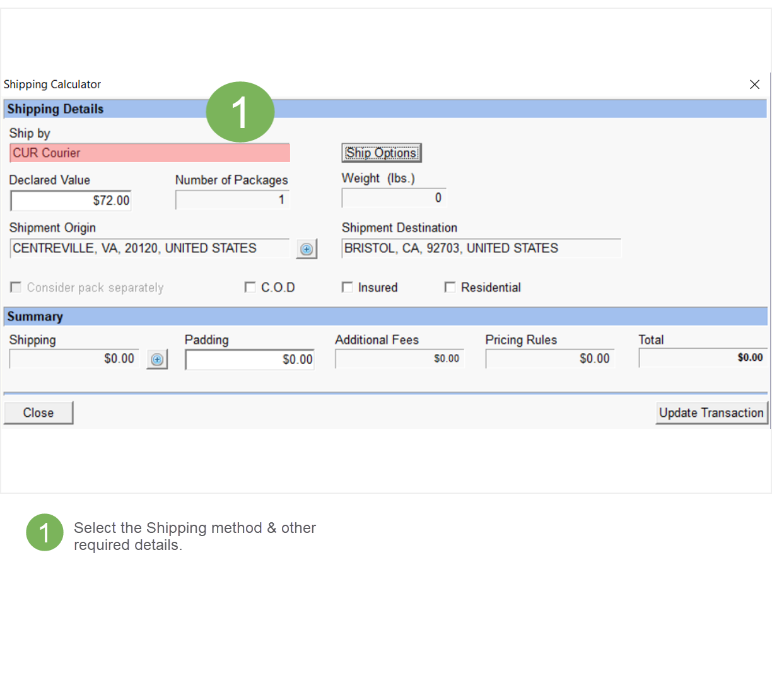Click the green step 1 marker over Ship by
Viewport: 784px width, 690px height.
240,112
